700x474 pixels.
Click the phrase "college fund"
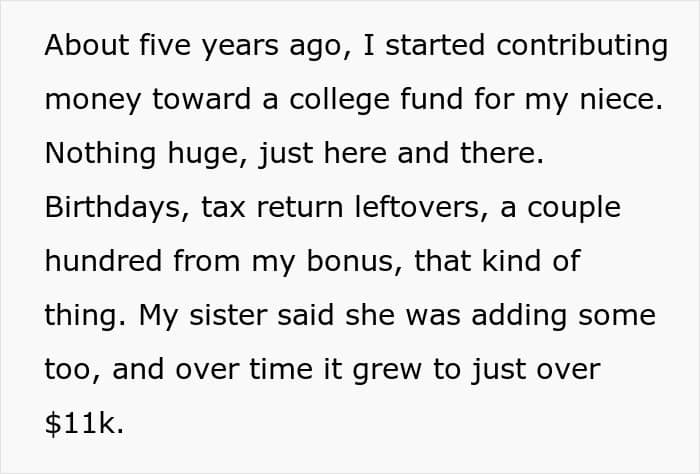pyautogui.click(x=376, y=101)
